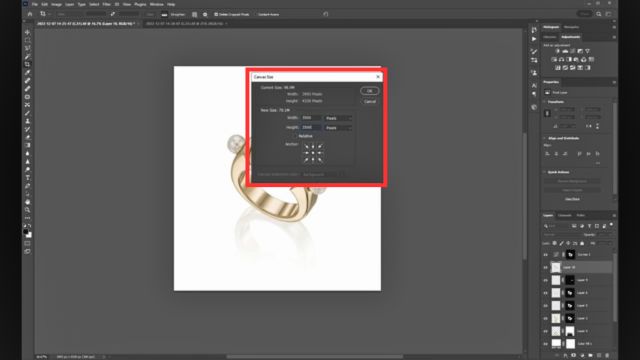Select the Move tool
Image resolution: width=640 pixels, height=360 pixels.
coord(27,32)
